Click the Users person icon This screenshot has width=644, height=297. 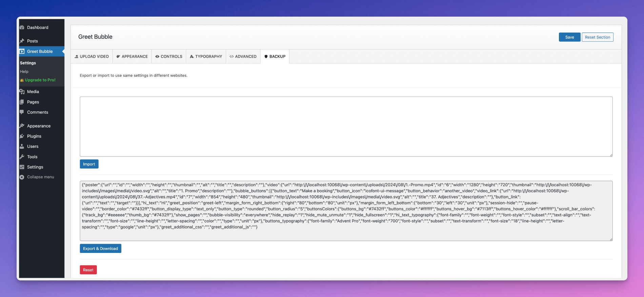point(22,146)
